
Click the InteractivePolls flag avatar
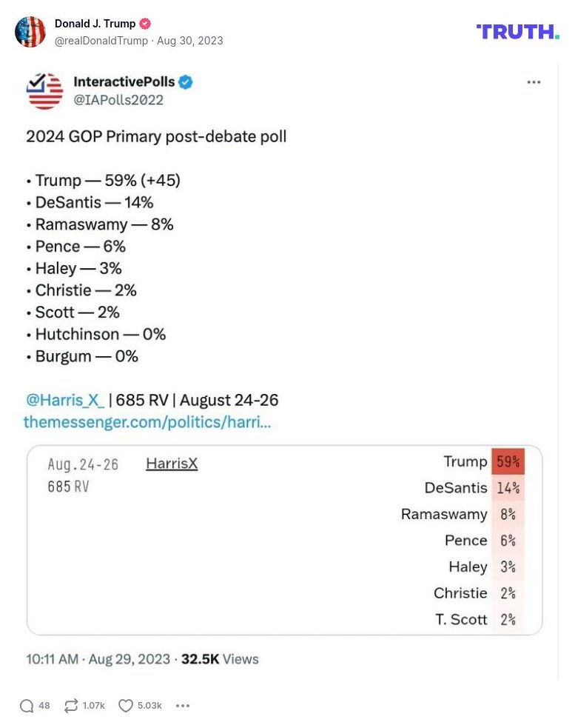[x=44, y=90]
